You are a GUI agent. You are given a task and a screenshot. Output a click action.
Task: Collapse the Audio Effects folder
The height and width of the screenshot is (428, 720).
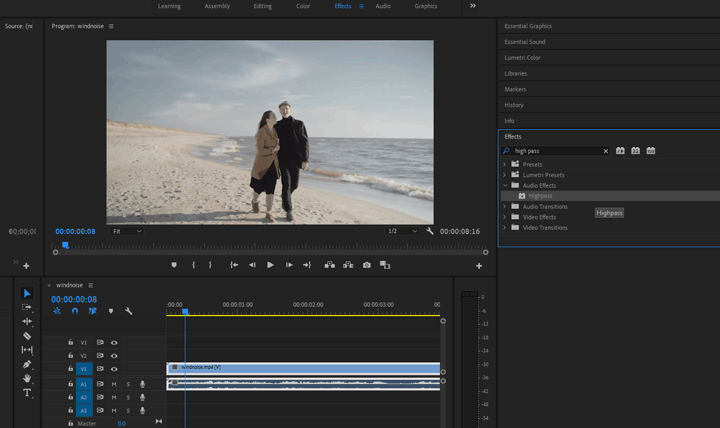point(505,185)
